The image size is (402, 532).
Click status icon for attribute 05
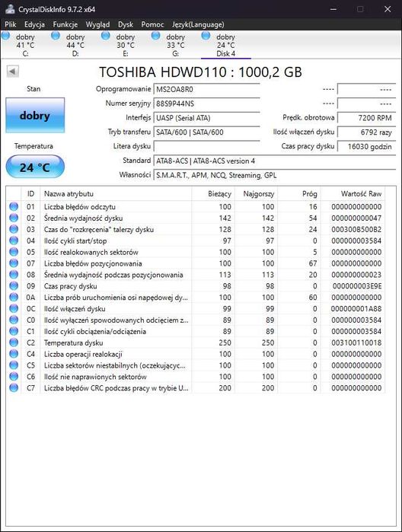[14, 252]
